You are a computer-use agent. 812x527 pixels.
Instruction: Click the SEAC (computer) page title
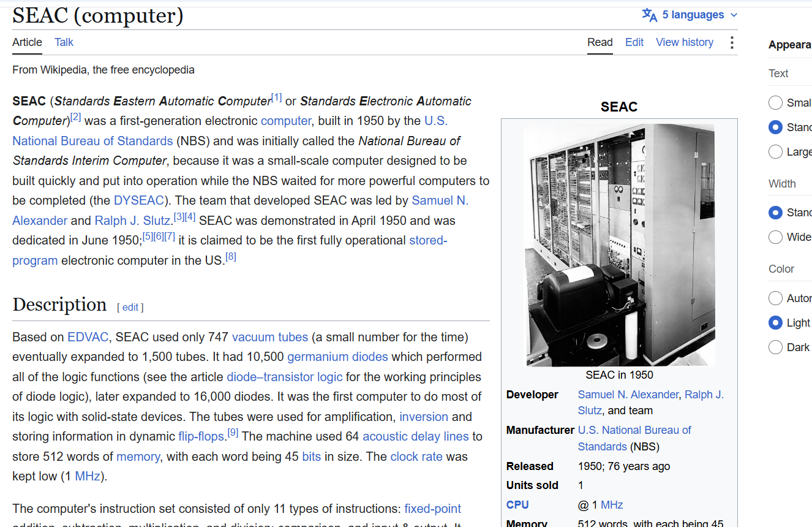click(98, 15)
